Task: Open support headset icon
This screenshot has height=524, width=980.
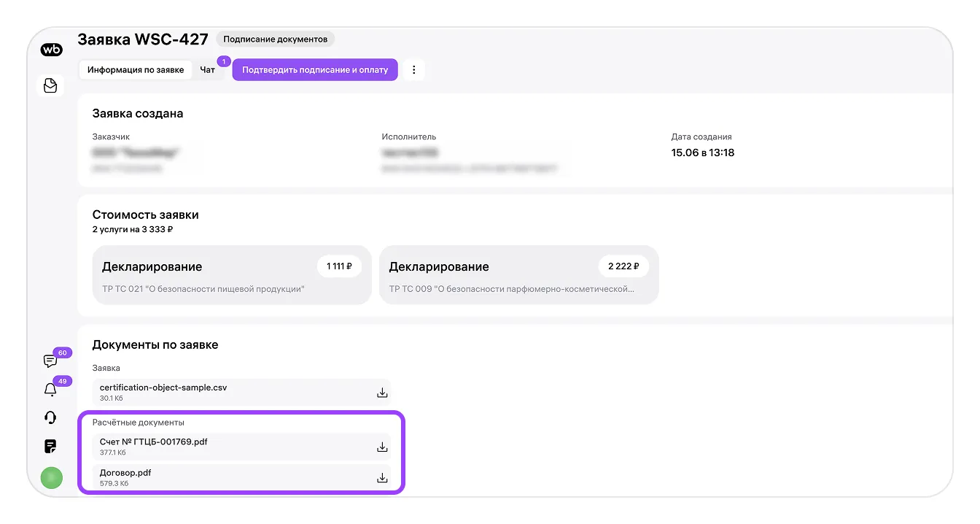Action: click(x=50, y=417)
